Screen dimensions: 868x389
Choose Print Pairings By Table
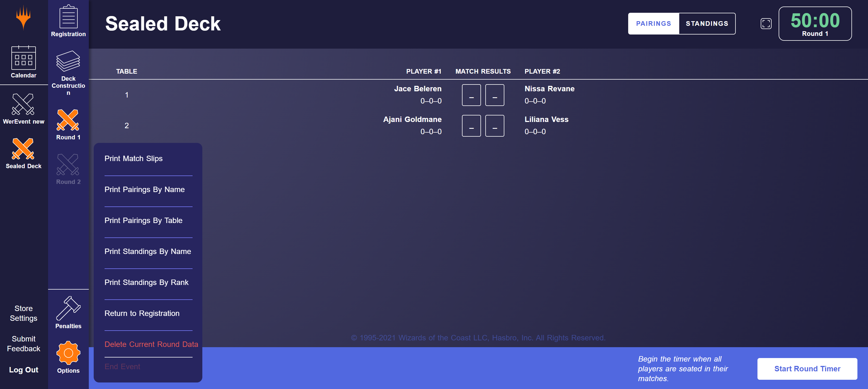coord(143,221)
